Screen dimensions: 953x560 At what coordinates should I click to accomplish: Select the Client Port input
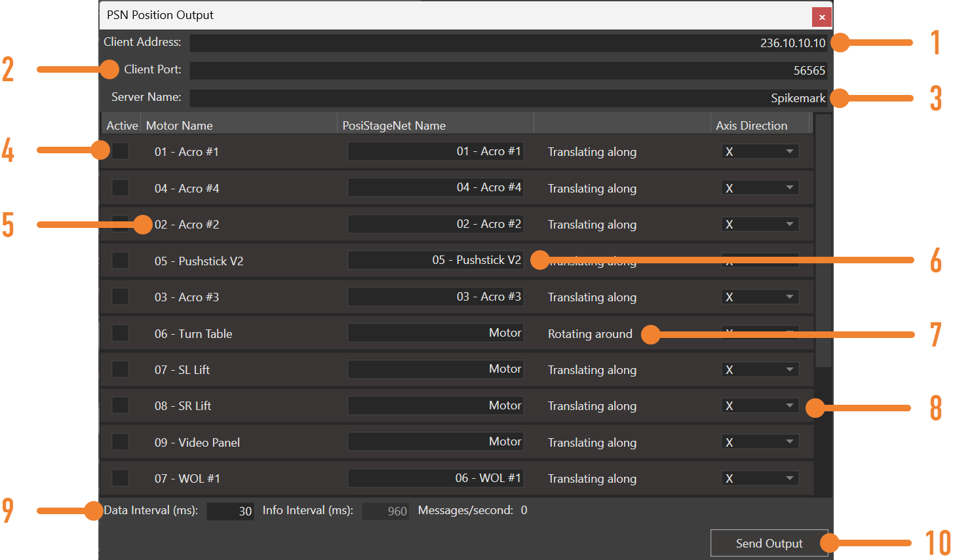[505, 70]
